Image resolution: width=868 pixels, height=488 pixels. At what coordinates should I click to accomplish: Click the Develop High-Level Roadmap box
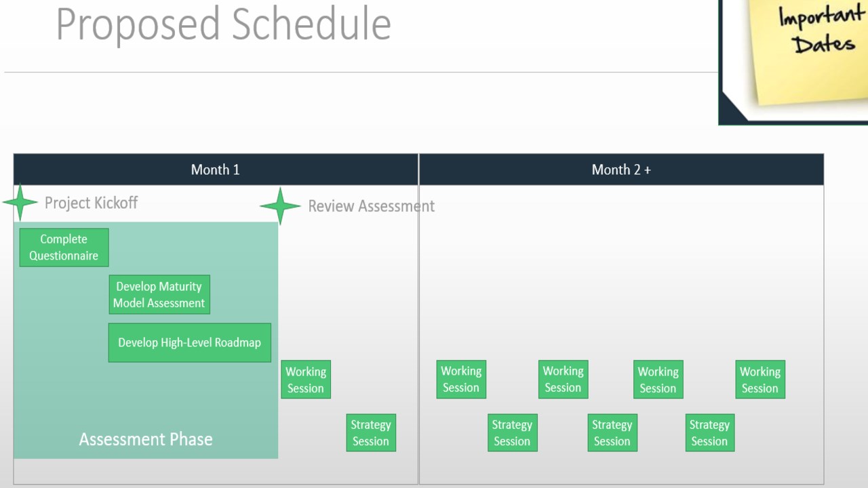point(189,343)
